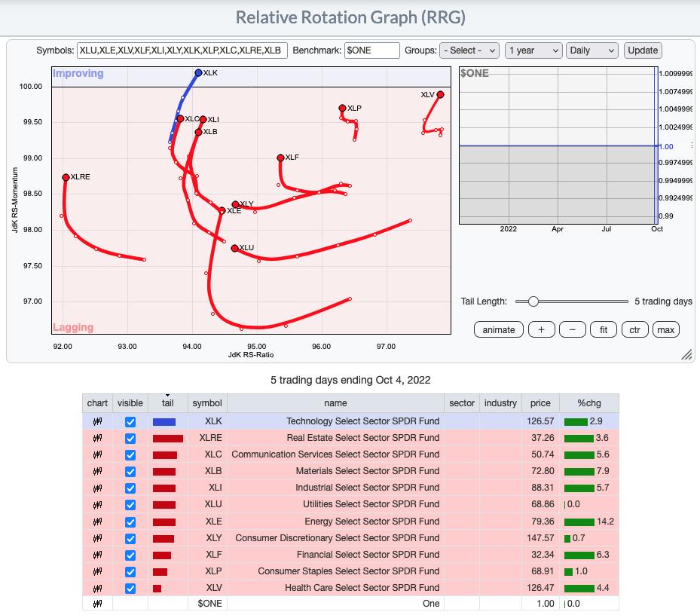The height and width of the screenshot is (615, 700).
Task: Focus the Benchmark input field
Action: (372, 50)
